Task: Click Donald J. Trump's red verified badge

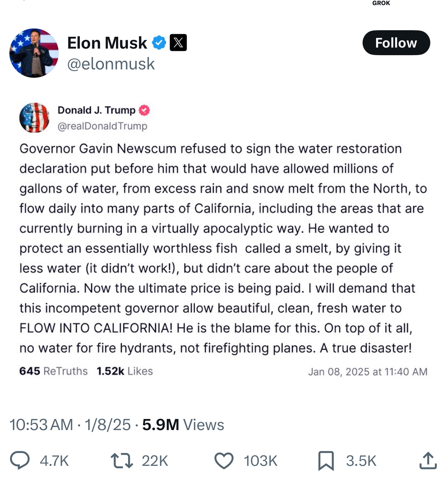Action: pos(144,110)
